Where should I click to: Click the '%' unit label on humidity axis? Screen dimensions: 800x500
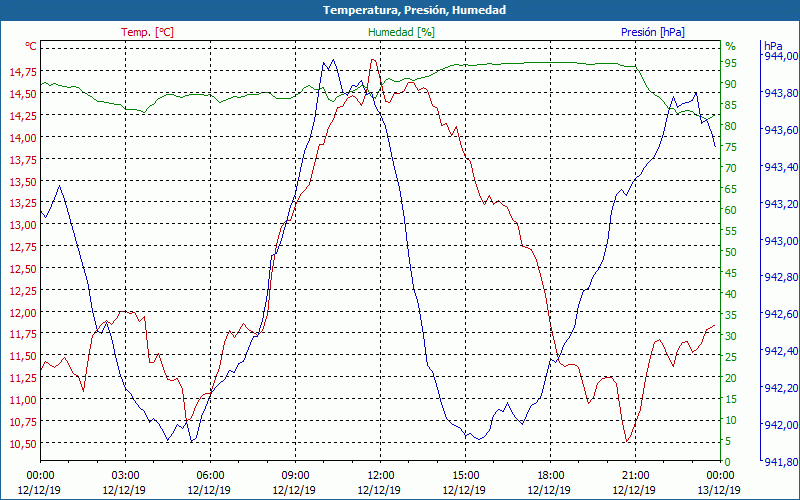731,46
